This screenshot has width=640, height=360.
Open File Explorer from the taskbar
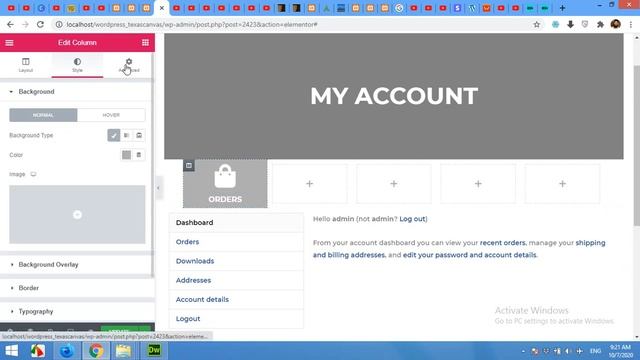[123, 351]
